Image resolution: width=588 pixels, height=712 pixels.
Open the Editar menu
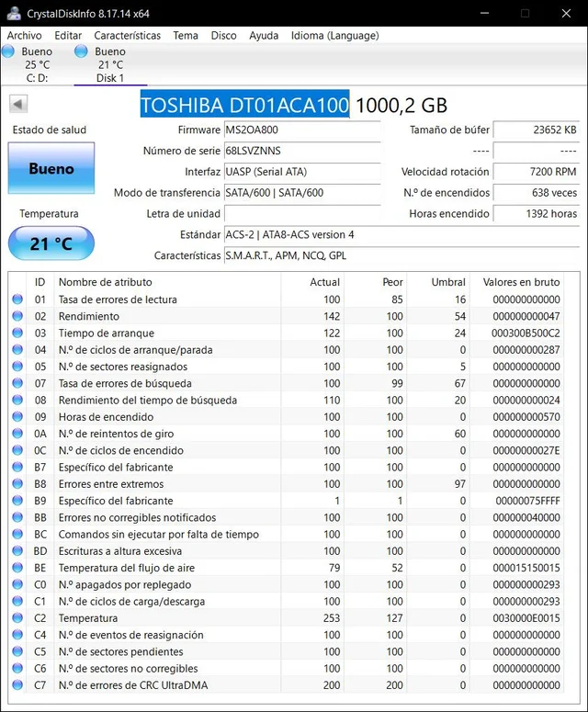tap(68, 36)
